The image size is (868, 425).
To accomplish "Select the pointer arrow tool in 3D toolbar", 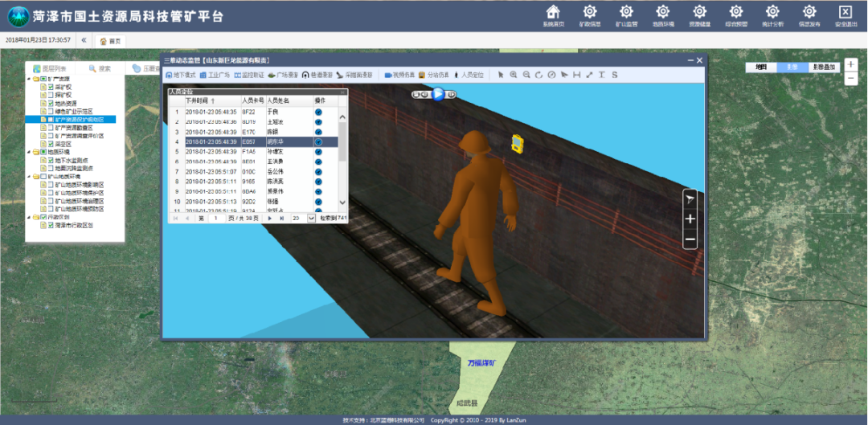I will 501,75.
